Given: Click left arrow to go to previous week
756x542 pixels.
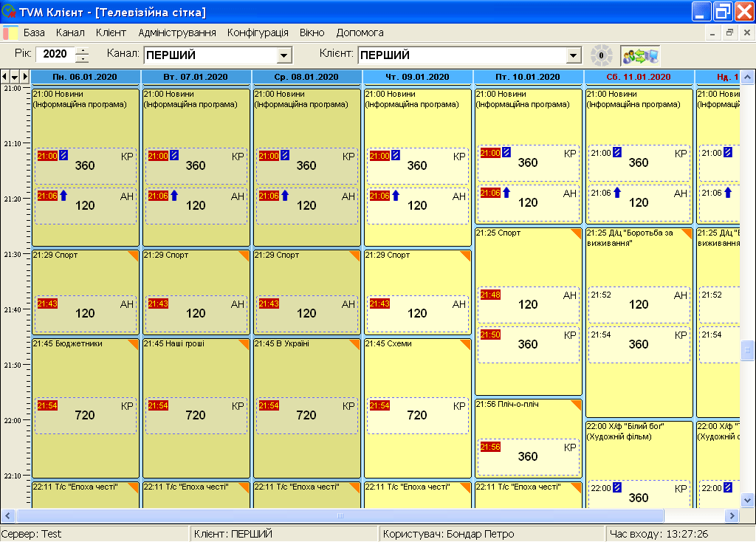Looking at the screenshot, I should tap(5, 77).
